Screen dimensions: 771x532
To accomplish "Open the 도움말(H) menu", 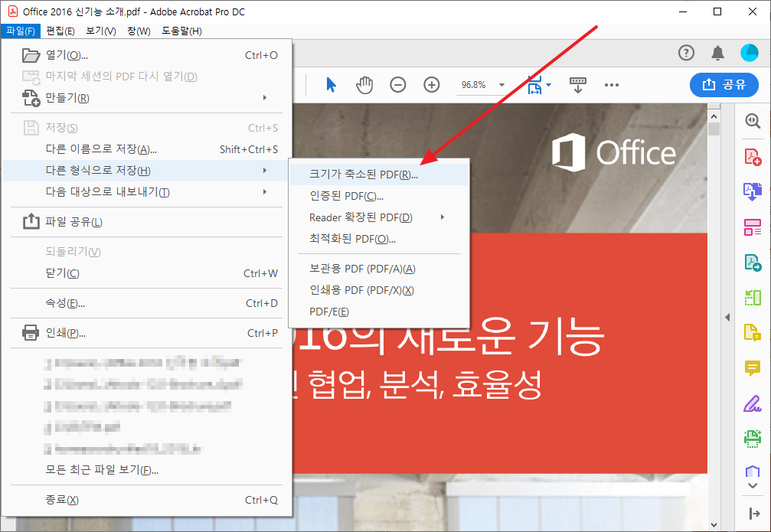I will [181, 31].
